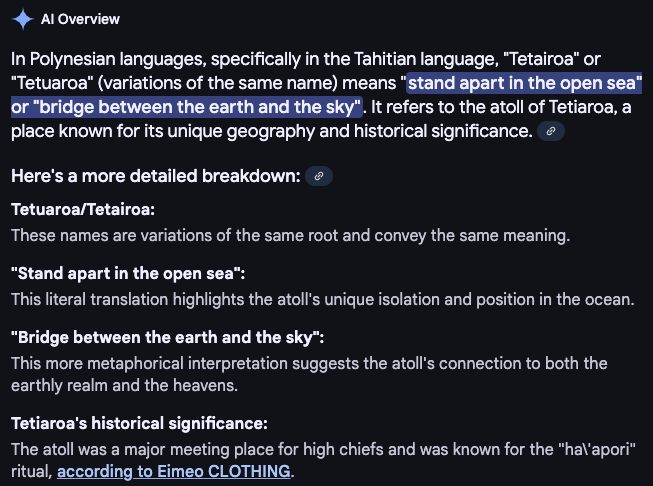Image resolution: width=653 pixels, height=486 pixels.
Task: Click paragraph starting 'This literal translation highlights'
Action: tap(323, 299)
